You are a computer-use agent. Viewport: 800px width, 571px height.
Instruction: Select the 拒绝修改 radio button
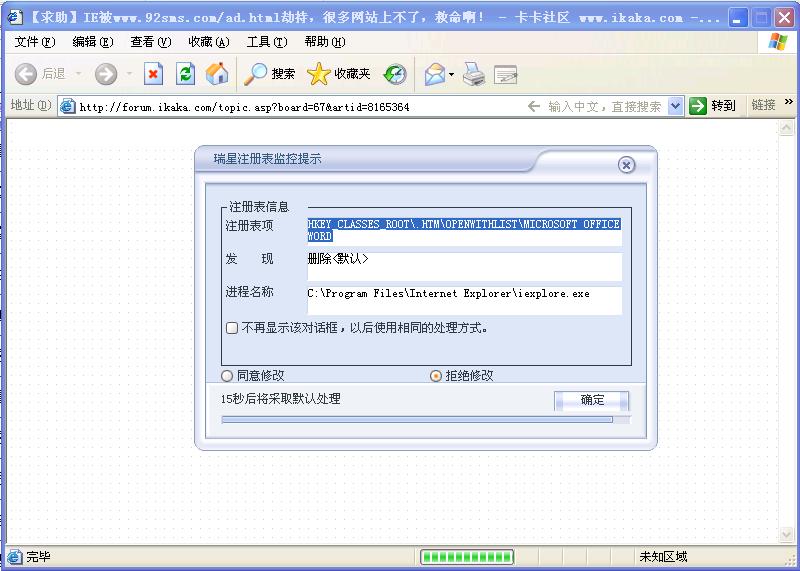coord(436,376)
